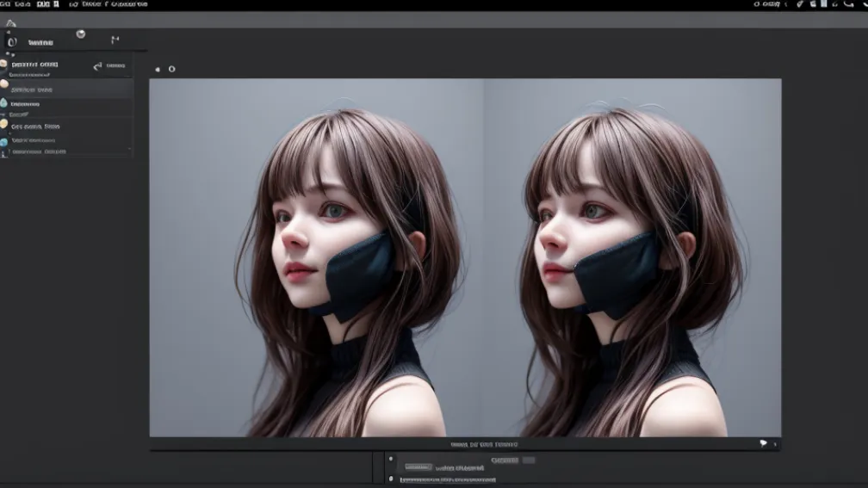Viewport: 868px width, 488px height.
Task: Select the highlighted second row in the left panel
Action: point(66,90)
